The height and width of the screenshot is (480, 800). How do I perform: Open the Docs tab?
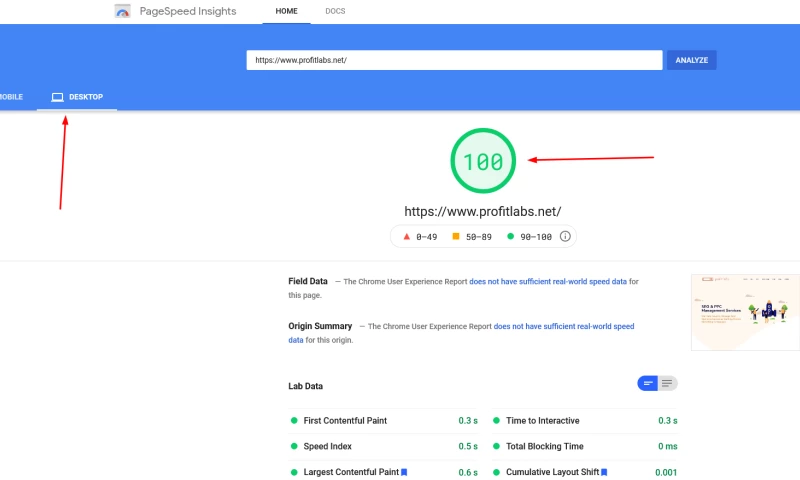(335, 11)
